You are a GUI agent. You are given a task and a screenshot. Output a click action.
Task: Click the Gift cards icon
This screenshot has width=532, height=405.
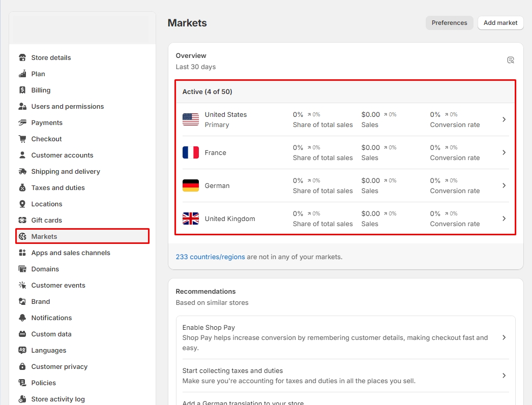(x=22, y=220)
